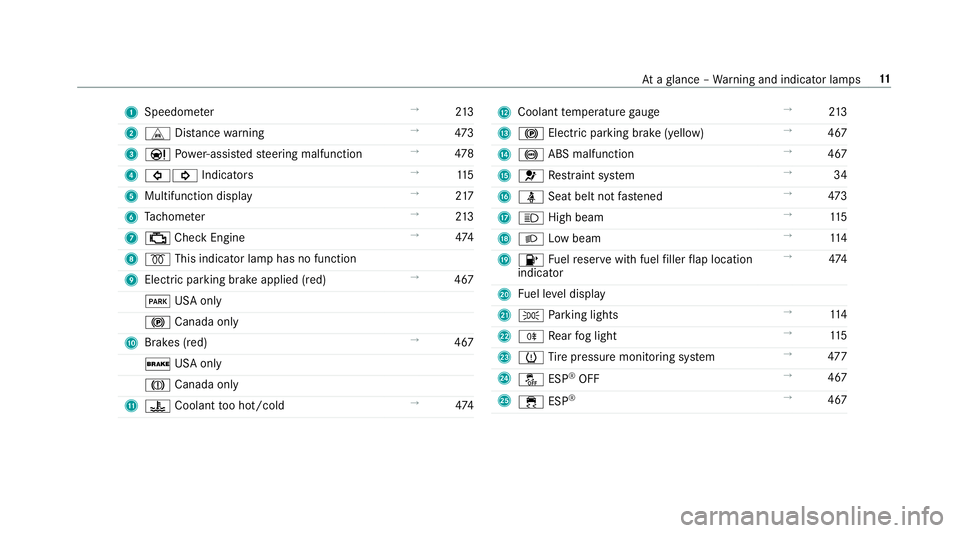Click the Rear fog light icon
This screenshot has height=533, width=960.
[x=531, y=337]
